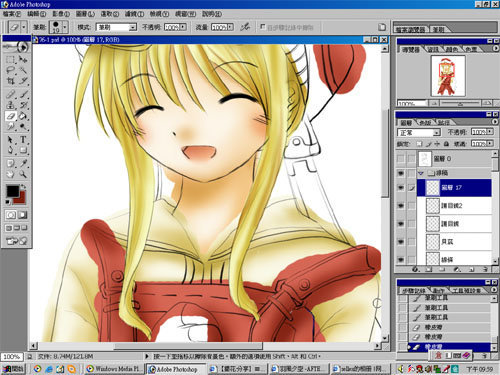The image size is (500, 375).
Task: Select the Type (T) tool
Action: click(x=23, y=139)
